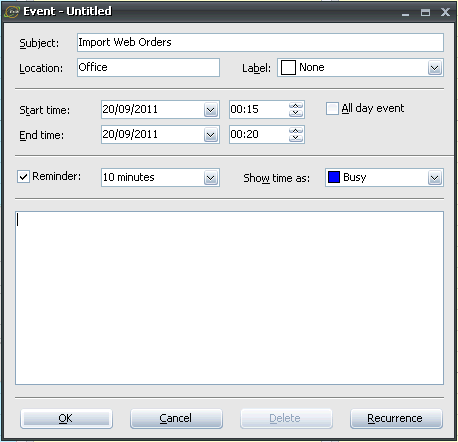Uncheck the Reminder checkbox
The image size is (458, 442).
click(23, 177)
